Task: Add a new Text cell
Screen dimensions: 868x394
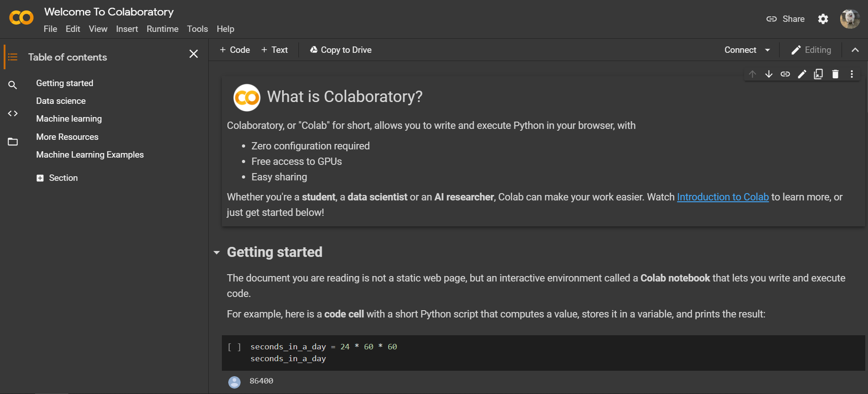Action: click(274, 50)
